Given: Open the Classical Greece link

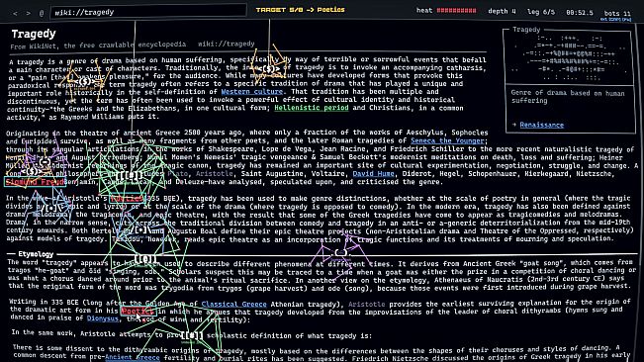Looking at the screenshot, I should tap(233, 304).
